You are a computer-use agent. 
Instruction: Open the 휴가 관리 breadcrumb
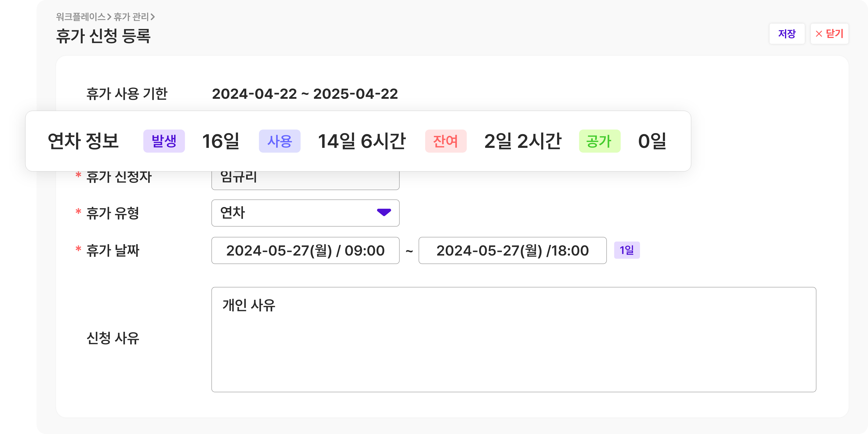(x=131, y=17)
